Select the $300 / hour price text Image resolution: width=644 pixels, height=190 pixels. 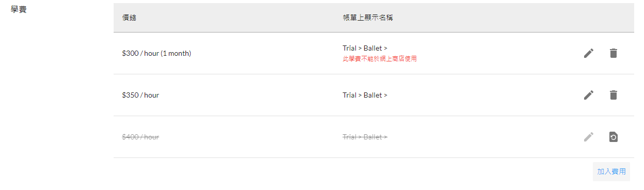pyautogui.click(x=140, y=53)
